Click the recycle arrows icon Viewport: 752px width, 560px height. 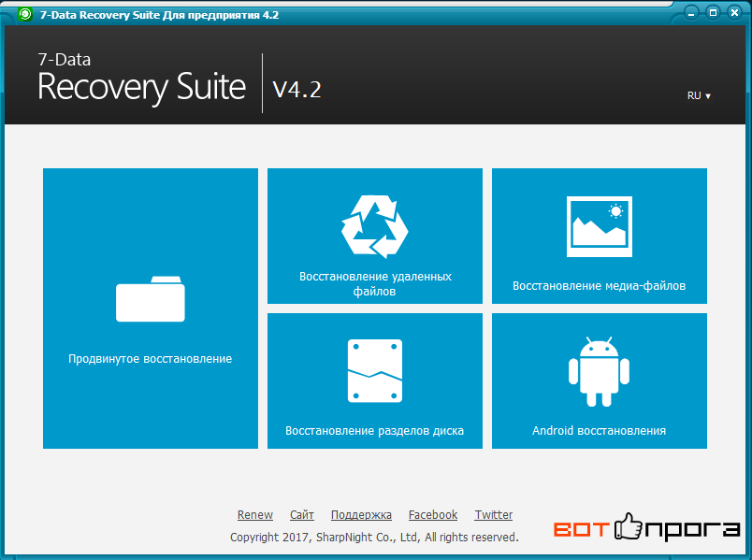(x=374, y=227)
